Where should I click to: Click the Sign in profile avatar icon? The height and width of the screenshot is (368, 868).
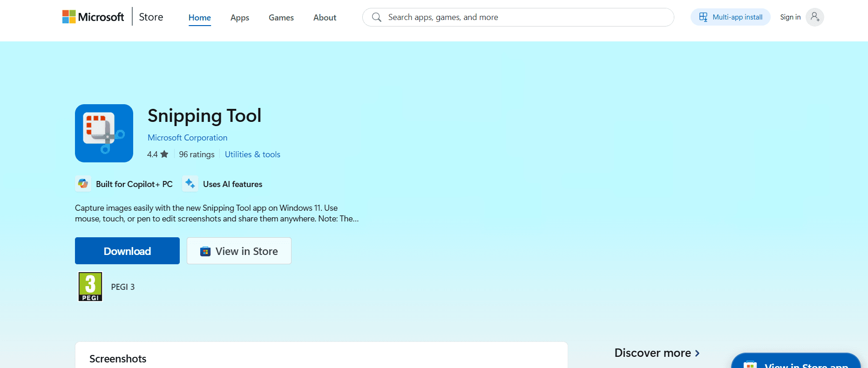pos(814,17)
